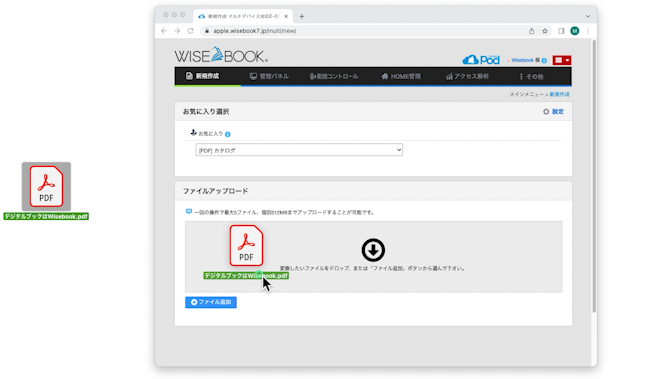Image resolution: width=662 pixels, height=379 pixels.
Task: Expand the red language flag dropdown
Action: pos(562,60)
